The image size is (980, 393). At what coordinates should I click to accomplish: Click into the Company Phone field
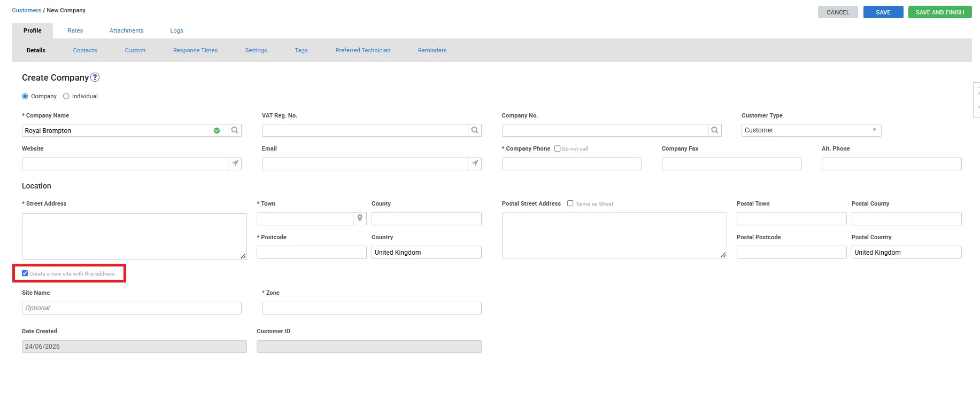(572, 163)
